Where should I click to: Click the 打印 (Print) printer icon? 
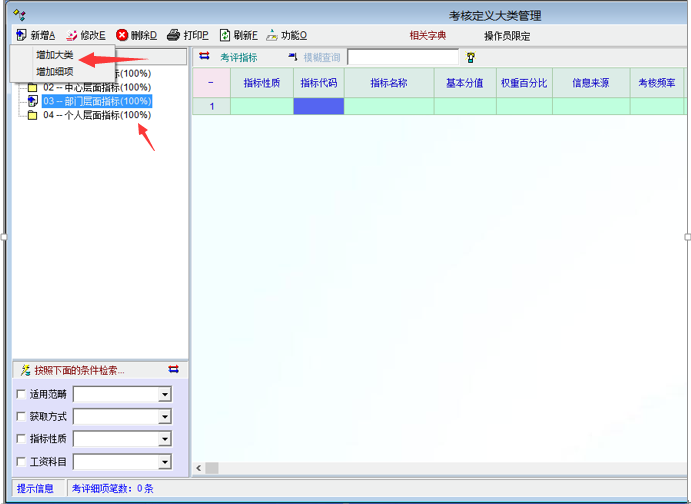click(x=173, y=35)
